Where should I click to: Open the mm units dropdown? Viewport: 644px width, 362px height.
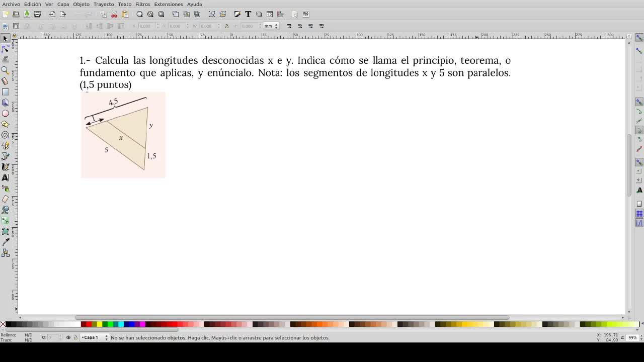[x=271, y=26]
